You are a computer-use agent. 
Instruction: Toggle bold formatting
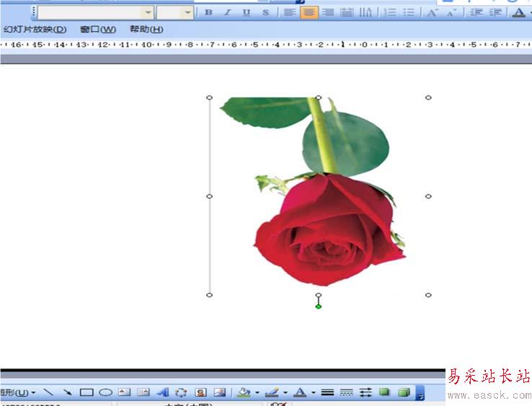click(x=208, y=12)
